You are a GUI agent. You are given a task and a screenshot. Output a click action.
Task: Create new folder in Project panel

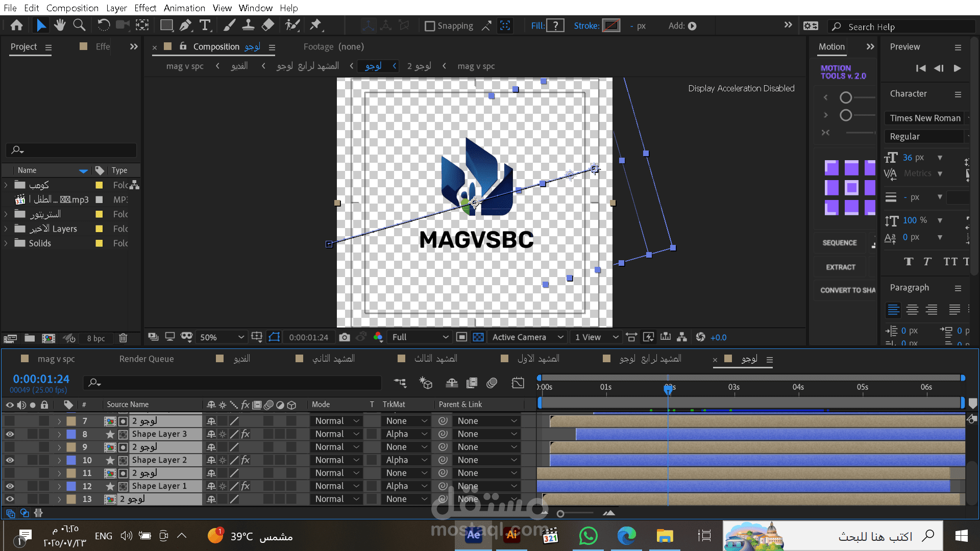click(30, 338)
